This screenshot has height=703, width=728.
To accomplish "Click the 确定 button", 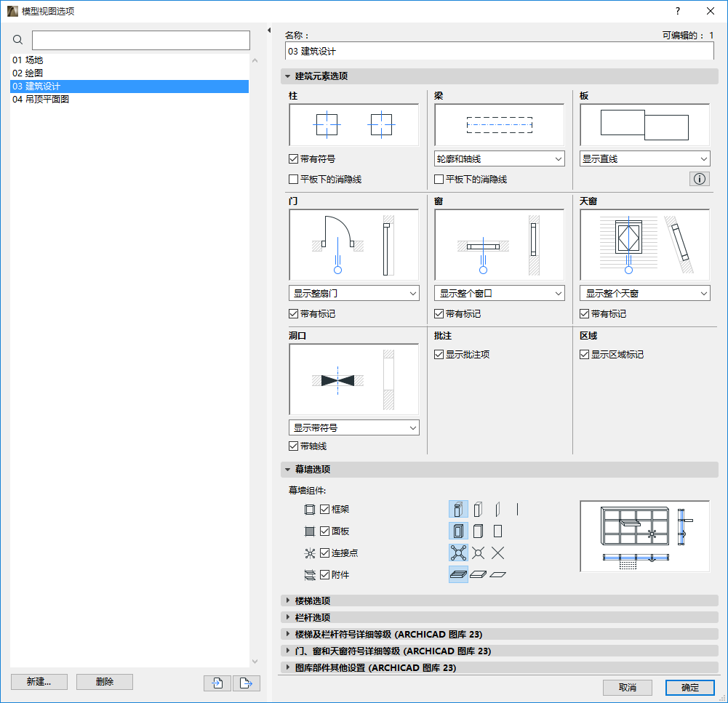I will 689,688.
